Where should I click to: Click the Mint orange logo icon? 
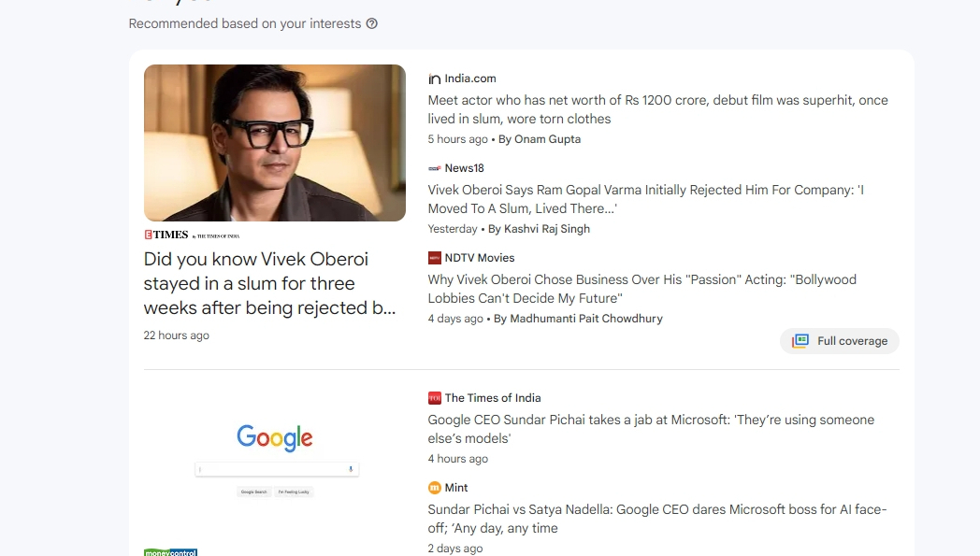(x=435, y=488)
